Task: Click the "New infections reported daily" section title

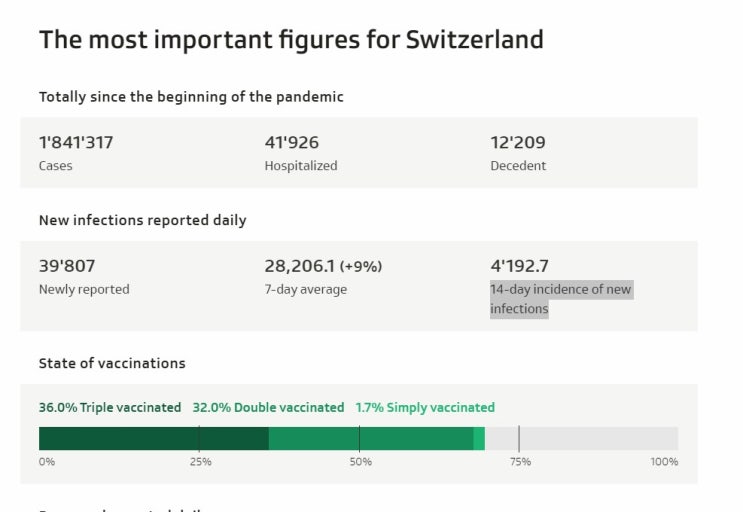Action: click(142, 220)
